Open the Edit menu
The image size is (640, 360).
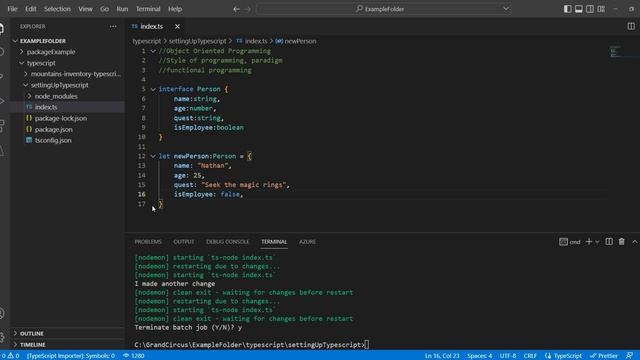[x=31, y=9]
